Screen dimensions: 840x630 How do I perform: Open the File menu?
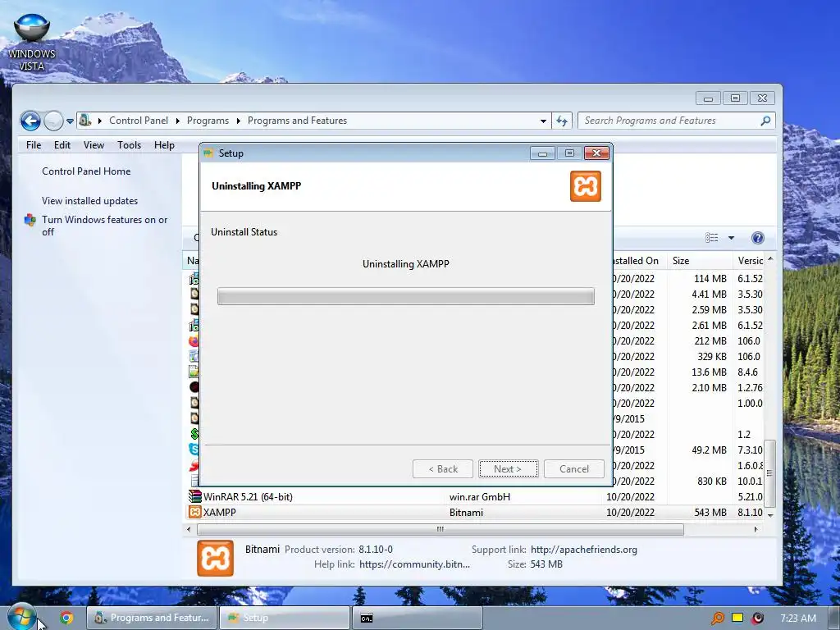point(33,145)
